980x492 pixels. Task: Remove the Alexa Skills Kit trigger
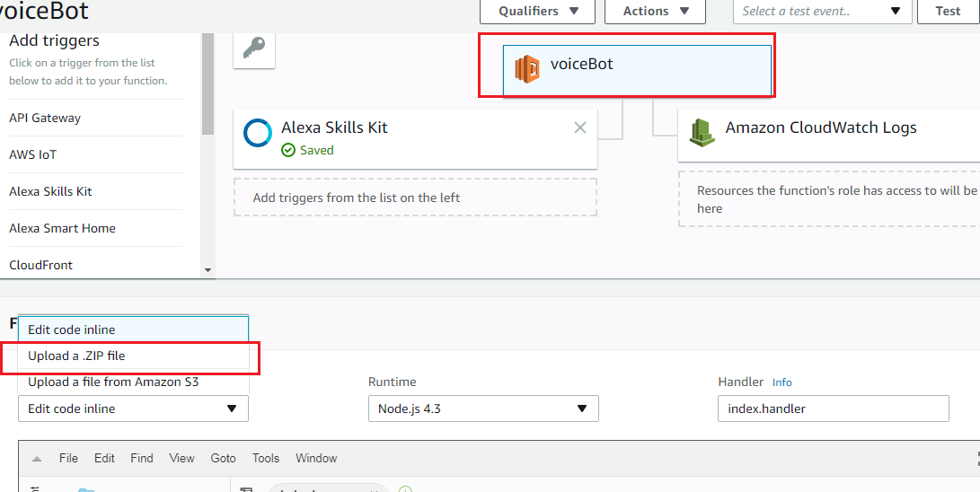[580, 128]
